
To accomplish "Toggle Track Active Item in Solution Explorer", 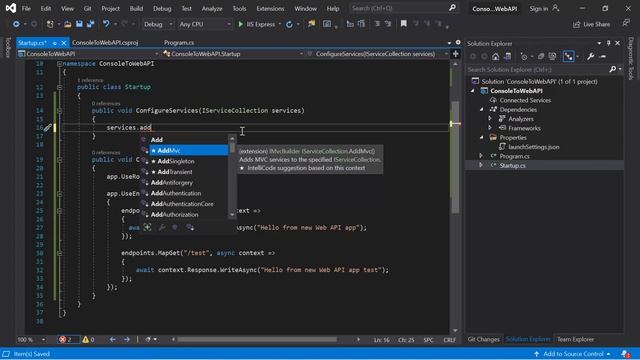I will [x=568, y=57].
